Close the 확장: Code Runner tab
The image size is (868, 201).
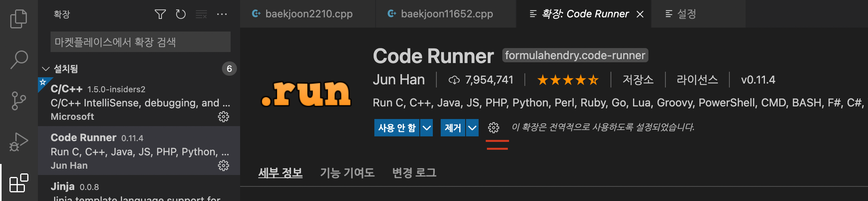(x=640, y=14)
